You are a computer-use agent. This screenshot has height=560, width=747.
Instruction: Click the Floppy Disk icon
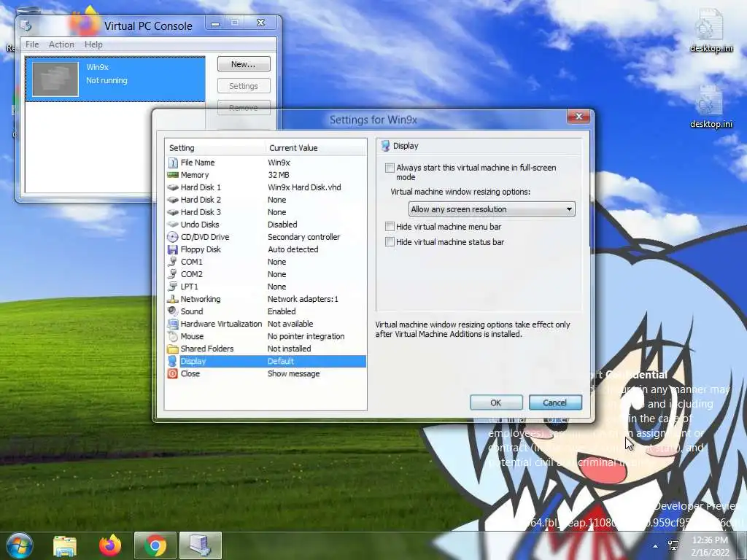point(173,249)
